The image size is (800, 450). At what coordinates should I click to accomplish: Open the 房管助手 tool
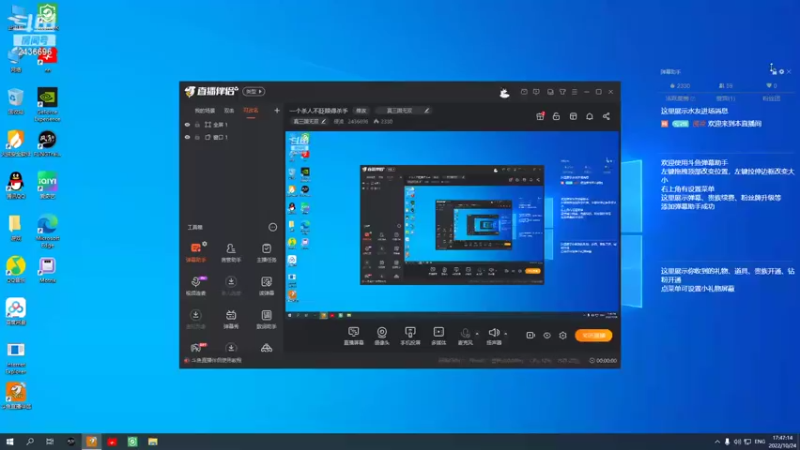(231, 252)
